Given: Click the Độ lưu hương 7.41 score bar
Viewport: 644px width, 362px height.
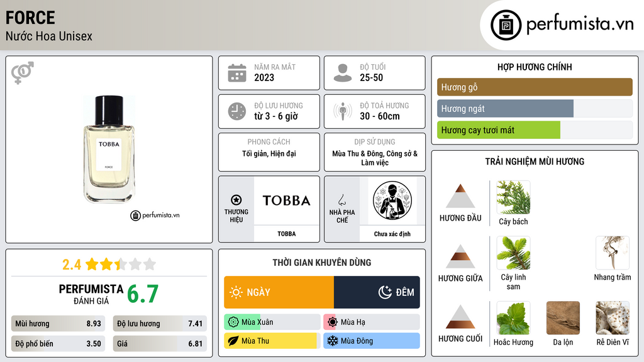Looking at the screenshot, I should 160,324.
